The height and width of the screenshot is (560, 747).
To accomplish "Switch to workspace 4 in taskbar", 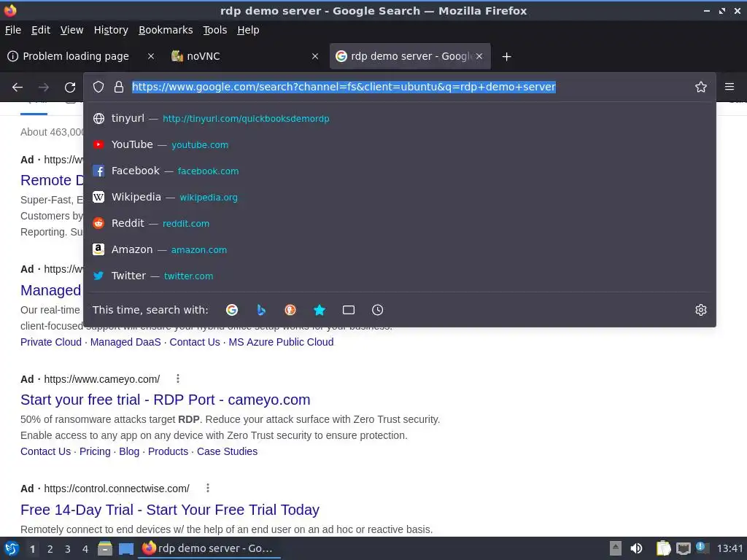I will (85, 549).
